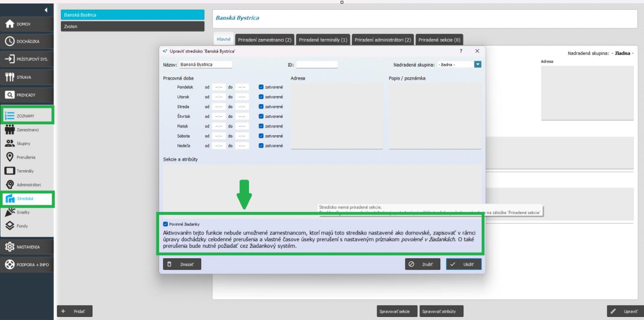644x320 pixels.
Task: Toggle zatvorené checkbox for Pondelok
Action: (x=261, y=87)
